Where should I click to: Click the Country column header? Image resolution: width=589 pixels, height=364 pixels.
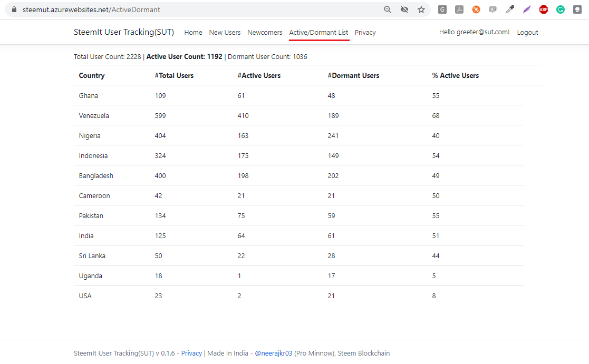(x=92, y=75)
